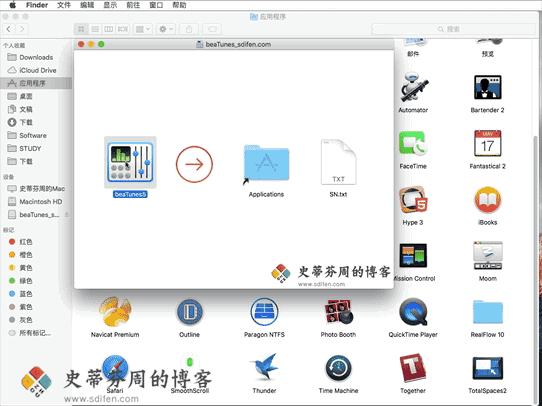Open Automator in the applications grid

pyautogui.click(x=413, y=87)
